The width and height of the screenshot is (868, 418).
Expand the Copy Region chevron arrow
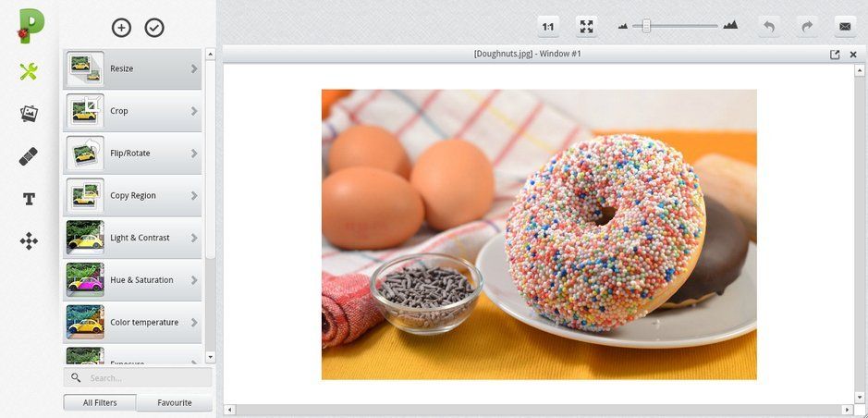194,195
